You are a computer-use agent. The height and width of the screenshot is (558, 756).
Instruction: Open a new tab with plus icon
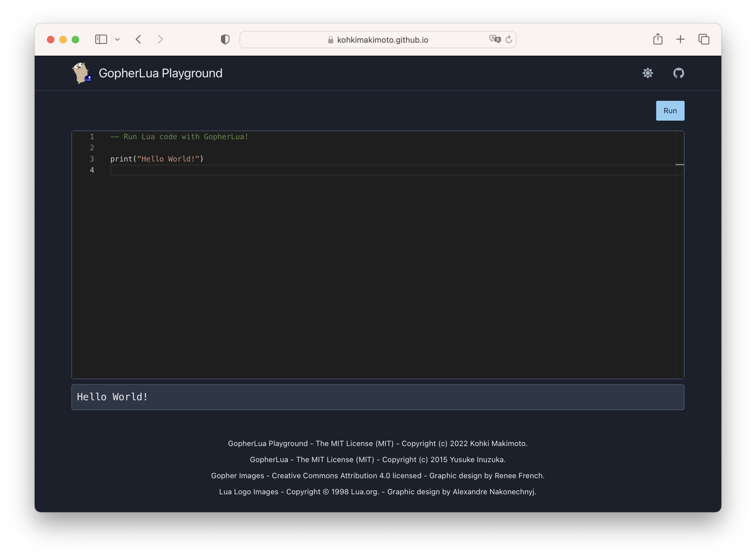pyautogui.click(x=680, y=39)
